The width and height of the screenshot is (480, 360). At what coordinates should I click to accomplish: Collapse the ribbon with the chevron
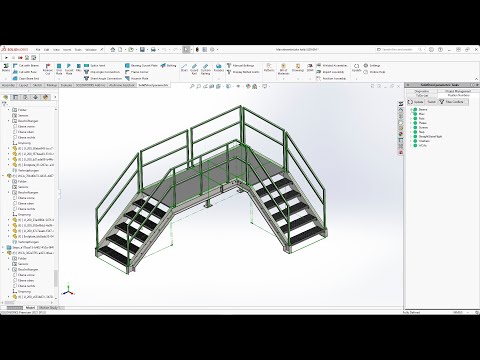click(477, 79)
